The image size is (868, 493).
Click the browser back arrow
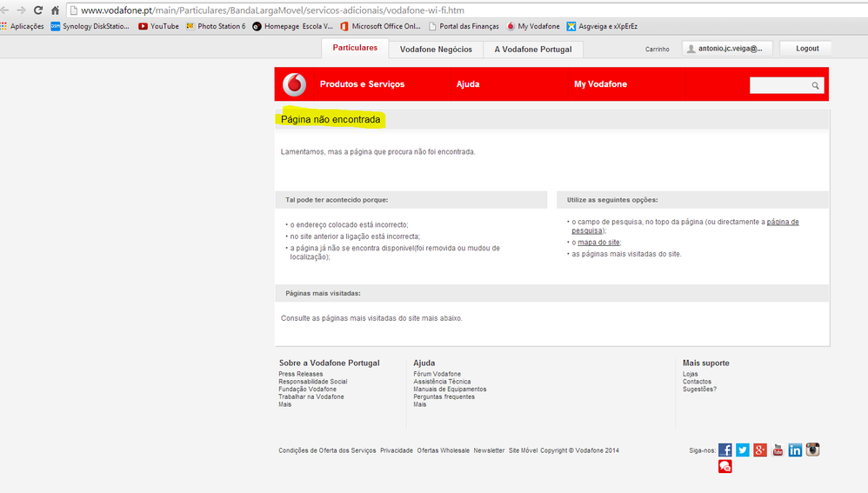[x=4, y=10]
